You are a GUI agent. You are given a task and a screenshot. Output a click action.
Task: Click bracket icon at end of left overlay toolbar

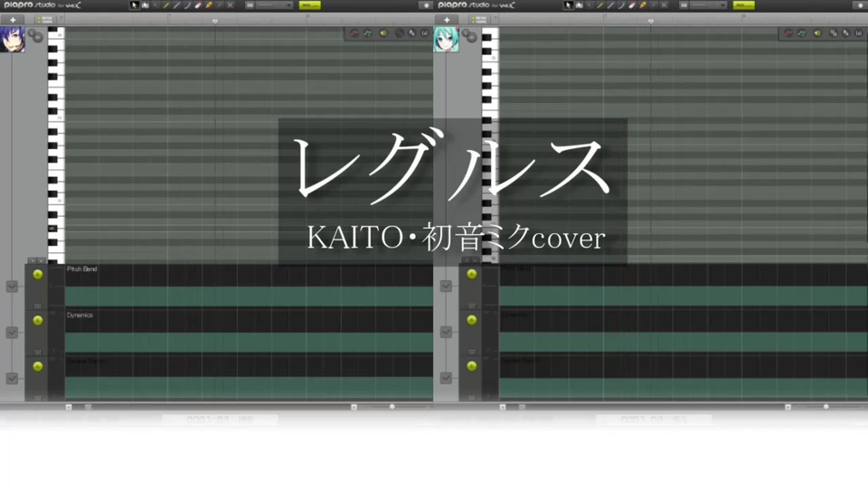(x=425, y=33)
